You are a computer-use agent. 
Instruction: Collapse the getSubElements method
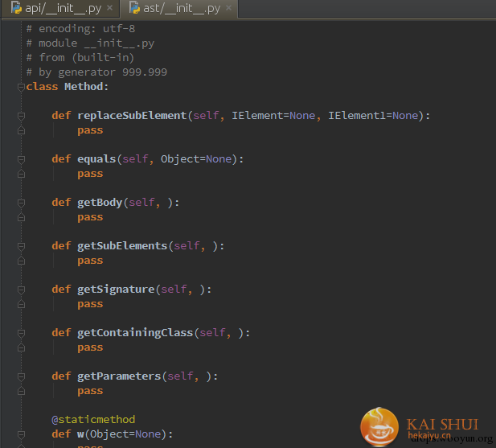coord(21,246)
